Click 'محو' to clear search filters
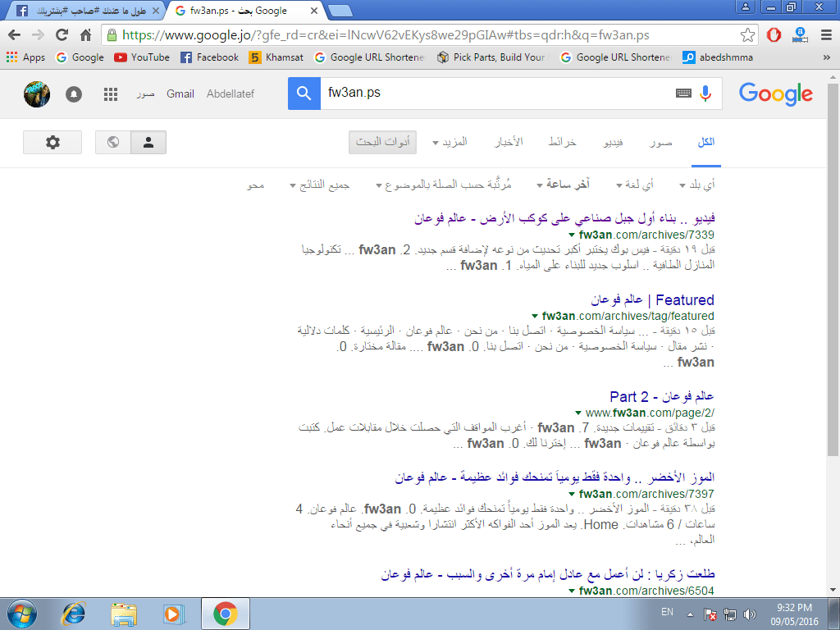This screenshot has height=630, width=840. click(x=256, y=185)
